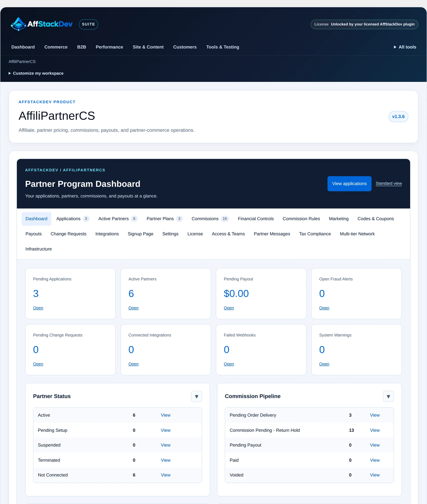The width and height of the screenshot is (427, 504).
Task: Go to the Settings tab
Action: [170, 234]
